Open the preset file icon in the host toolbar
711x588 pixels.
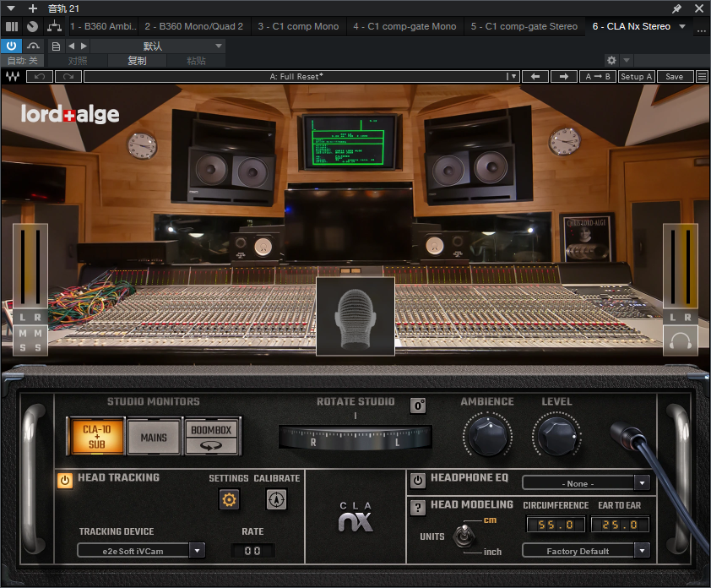pos(56,46)
